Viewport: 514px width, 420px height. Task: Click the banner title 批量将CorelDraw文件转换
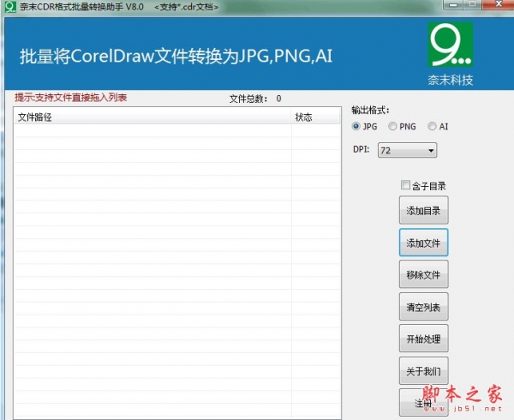[176, 56]
